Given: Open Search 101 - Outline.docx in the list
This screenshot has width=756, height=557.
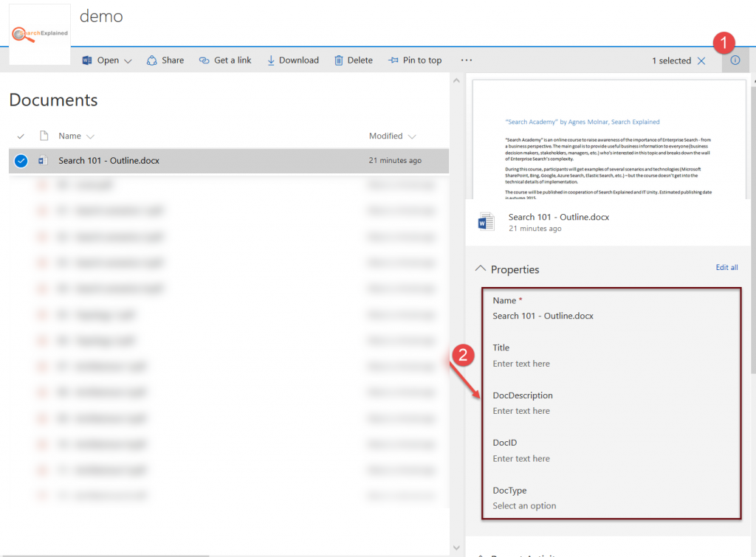Looking at the screenshot, I should click(109, 160).
